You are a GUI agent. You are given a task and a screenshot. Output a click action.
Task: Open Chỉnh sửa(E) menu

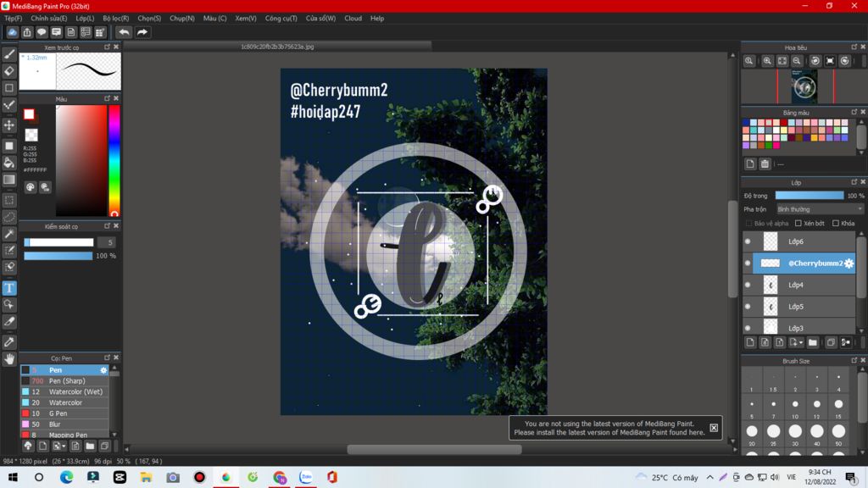tap(48, 19)
